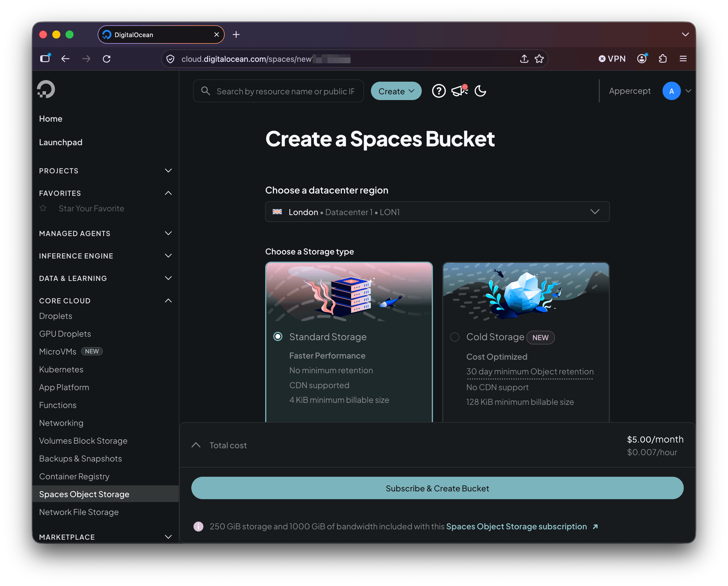The width and height of the screenshot is (728, 586).
Task: Click Subscribe & Create Bucket button
Action: (x=437, y=488)
